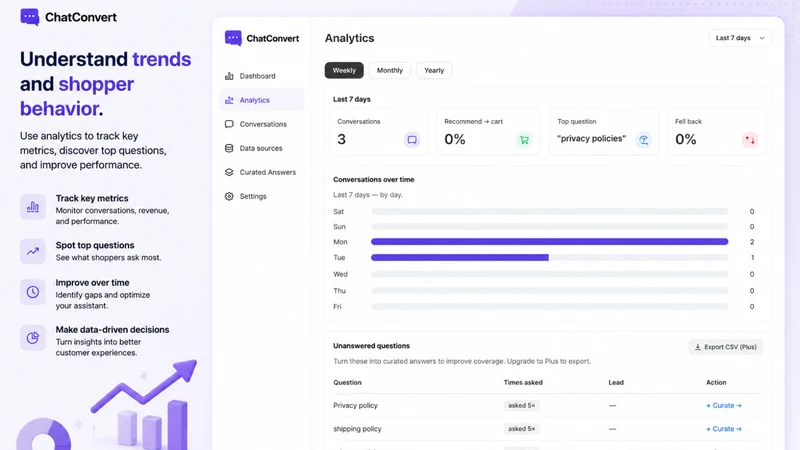
Task: Open Curated Answers in the sidebar
Action: [262, 172]
